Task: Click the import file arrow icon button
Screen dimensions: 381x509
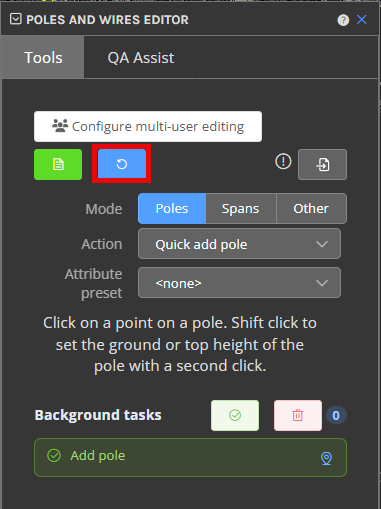Action: (x=322, y=164)
